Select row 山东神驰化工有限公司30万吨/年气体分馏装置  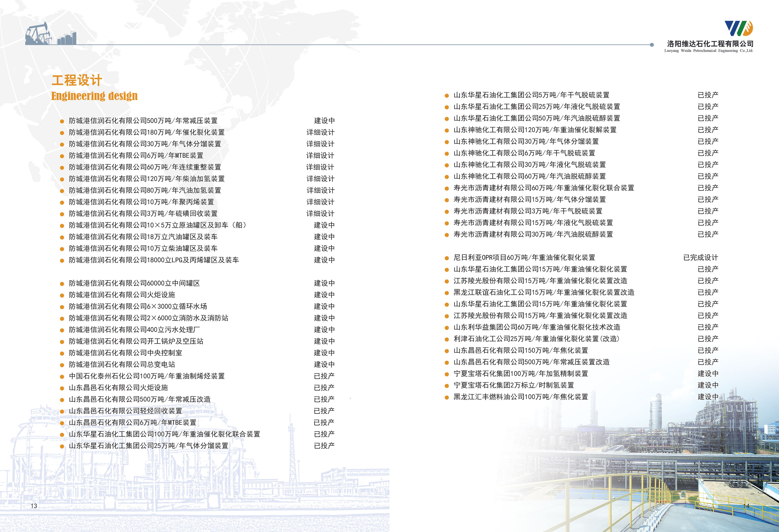pyautogui.click(x=582, y=141)
